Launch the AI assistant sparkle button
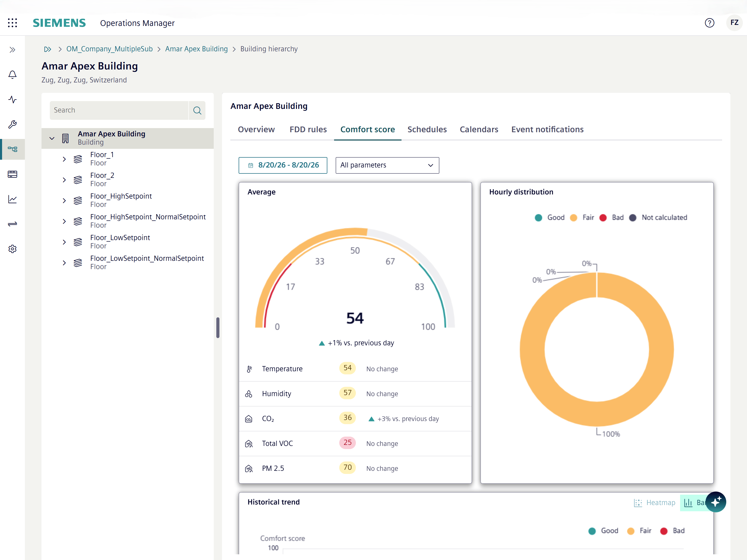Screen dimensions: 747x560 [x=716, y=502]
